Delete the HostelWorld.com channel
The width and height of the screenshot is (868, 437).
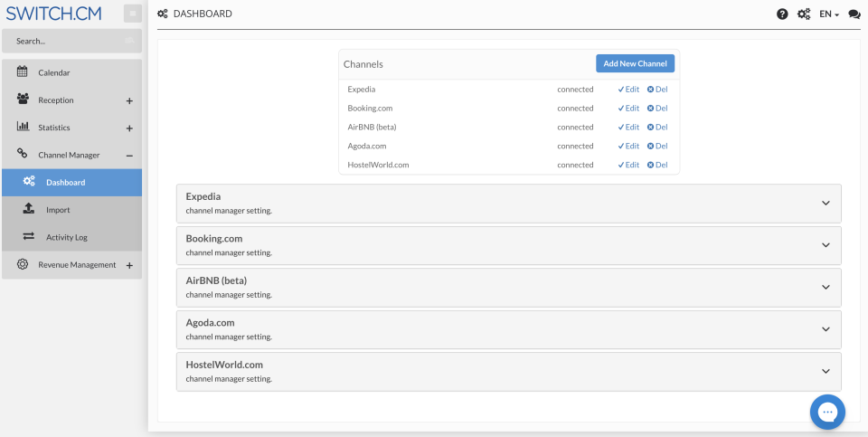(x=657, y=165)
